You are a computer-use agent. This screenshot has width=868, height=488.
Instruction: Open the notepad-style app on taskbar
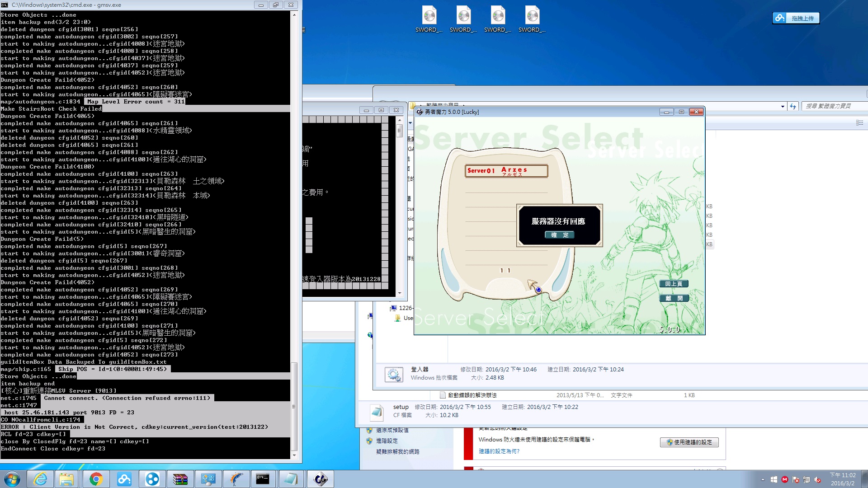pos(291,479)
